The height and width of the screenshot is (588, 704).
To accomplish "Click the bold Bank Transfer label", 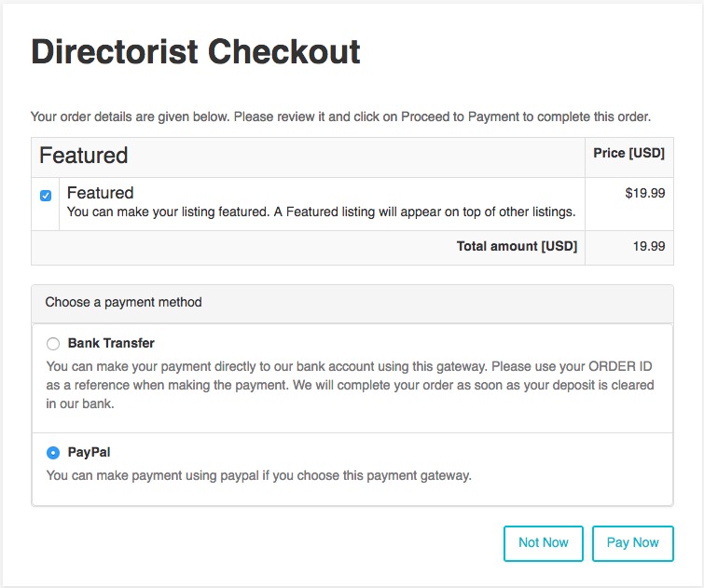I will pos(111,344).
